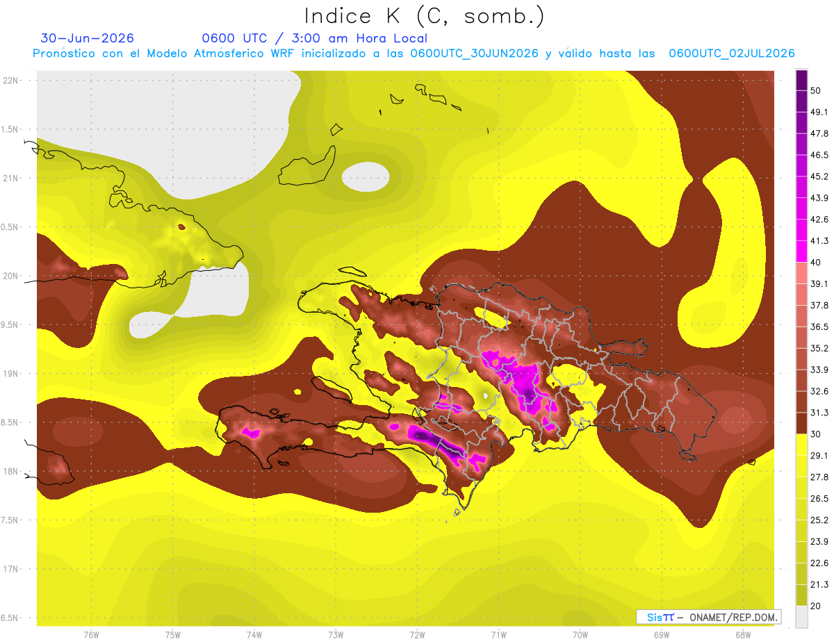Click latitude axis label "18N"

tap(11, 471)
